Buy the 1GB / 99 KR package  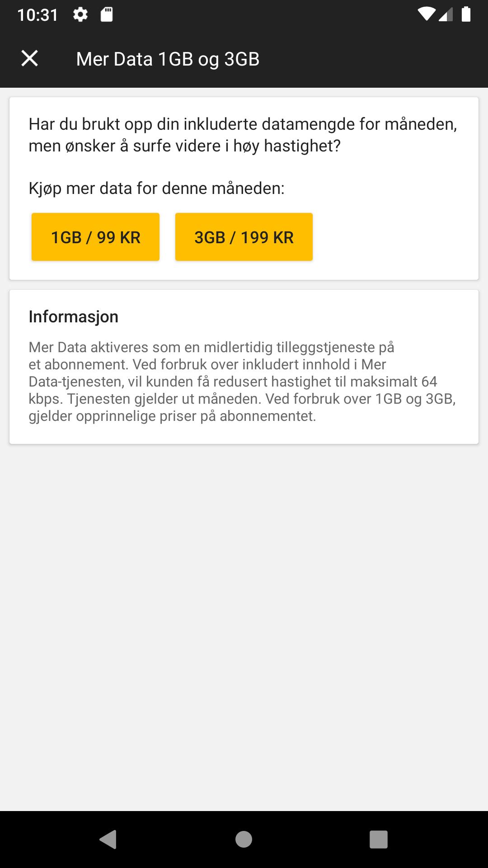click(95, 237)
